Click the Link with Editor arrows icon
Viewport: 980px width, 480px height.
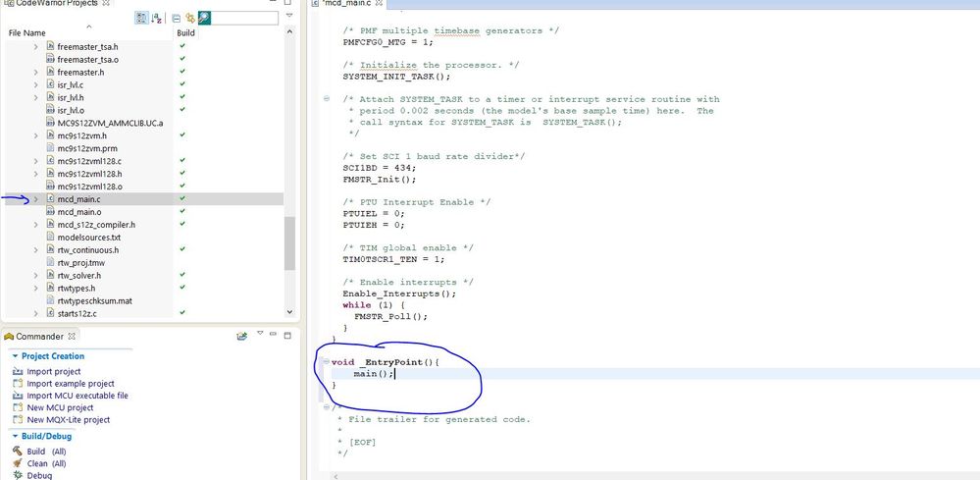tap(190, 18)
